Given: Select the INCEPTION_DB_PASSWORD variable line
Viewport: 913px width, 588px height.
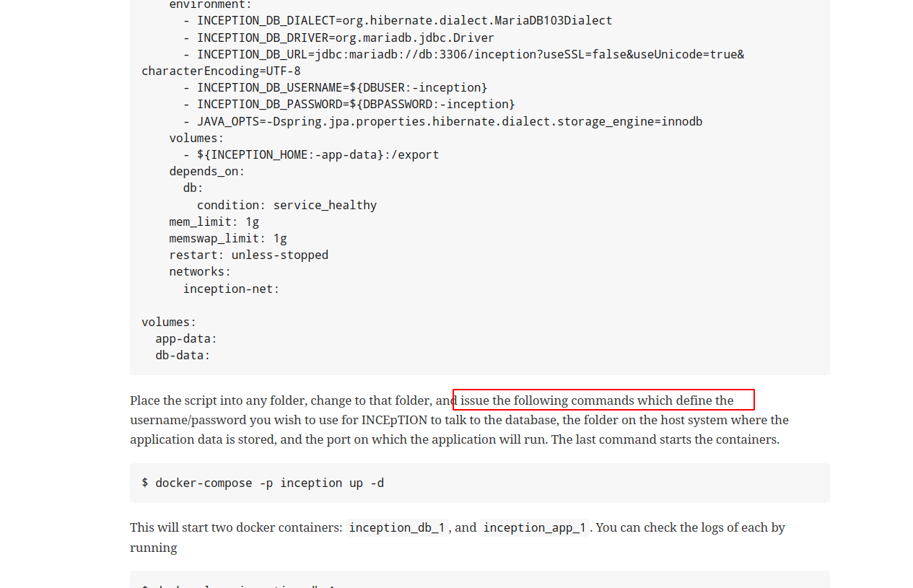Looking at the screenshot, I should [x=356, y=104].
